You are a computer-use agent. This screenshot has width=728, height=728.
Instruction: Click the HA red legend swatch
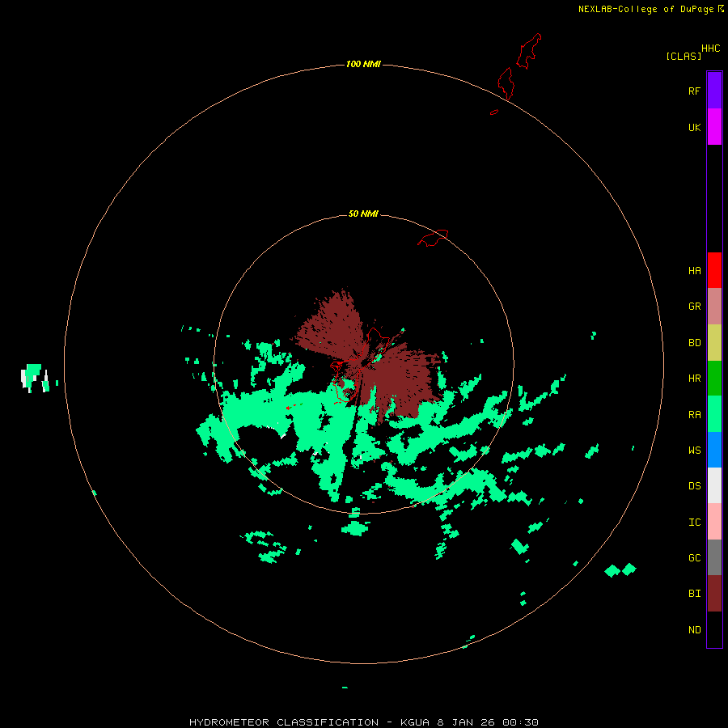coord(714,270)
